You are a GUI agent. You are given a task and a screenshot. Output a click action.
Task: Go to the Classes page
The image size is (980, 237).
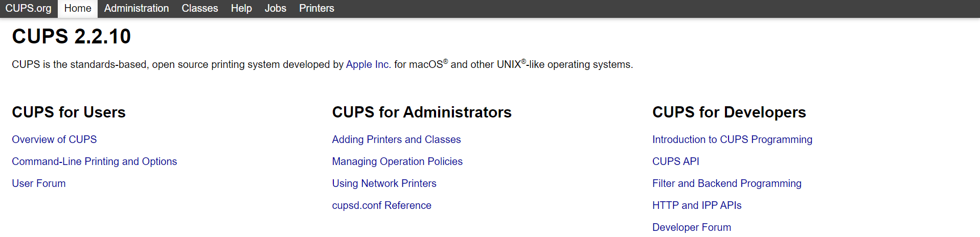(x=200, y=8)
